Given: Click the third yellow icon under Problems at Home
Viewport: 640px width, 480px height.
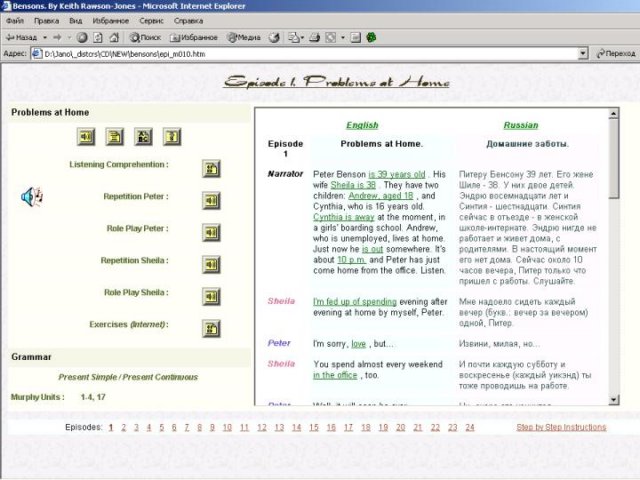Looking at the screenshot, I should [x=143, y=137].
